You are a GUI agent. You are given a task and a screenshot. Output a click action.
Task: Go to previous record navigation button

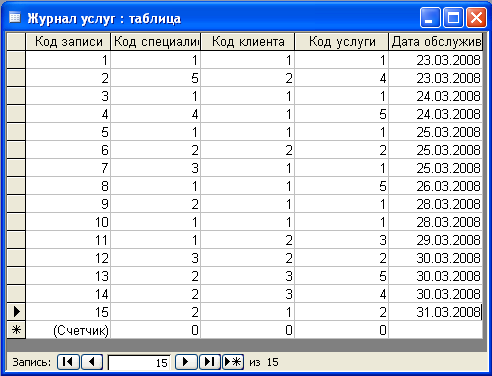[x=92, y=362]
